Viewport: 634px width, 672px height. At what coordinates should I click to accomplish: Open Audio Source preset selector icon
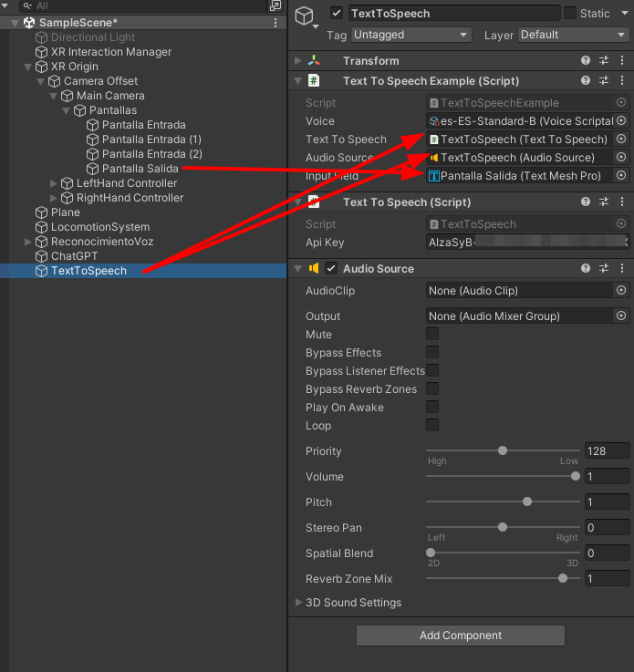604,269
